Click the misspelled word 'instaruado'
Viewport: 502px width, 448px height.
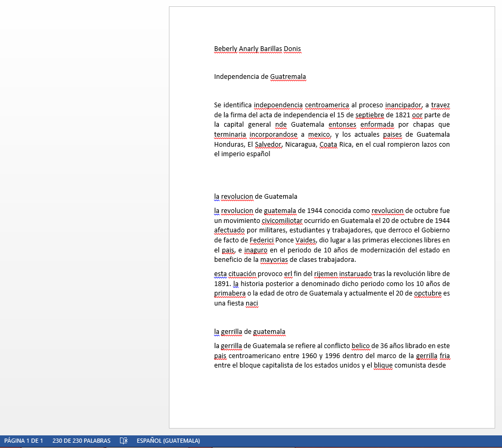click(355, 273)
